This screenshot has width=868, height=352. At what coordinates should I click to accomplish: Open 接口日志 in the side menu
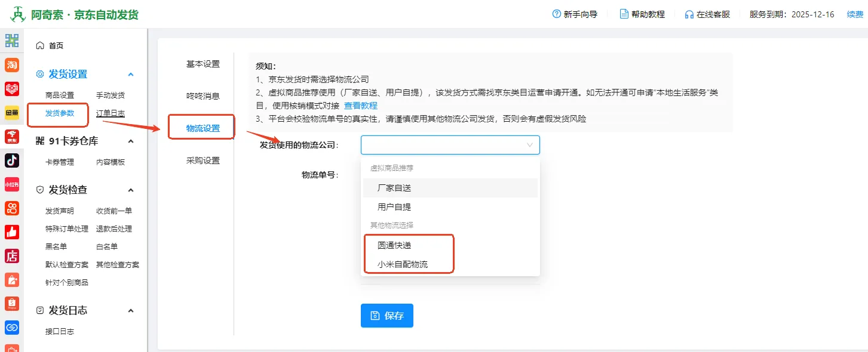(60, 332)
